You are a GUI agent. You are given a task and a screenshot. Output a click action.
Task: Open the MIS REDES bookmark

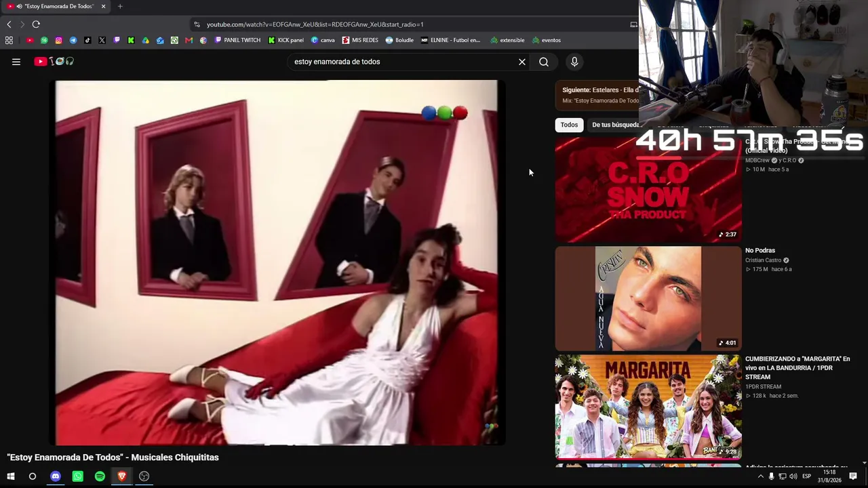(x=360, y=40)
